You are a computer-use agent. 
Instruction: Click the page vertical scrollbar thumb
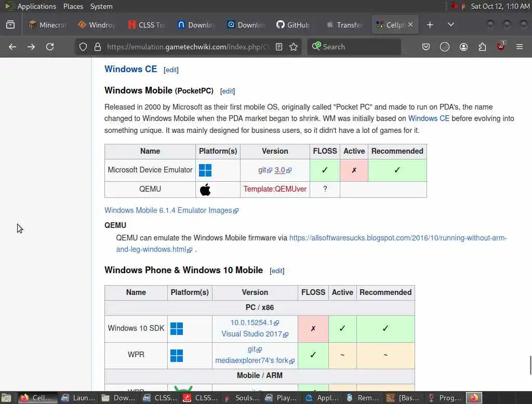(x=530, y=365)
